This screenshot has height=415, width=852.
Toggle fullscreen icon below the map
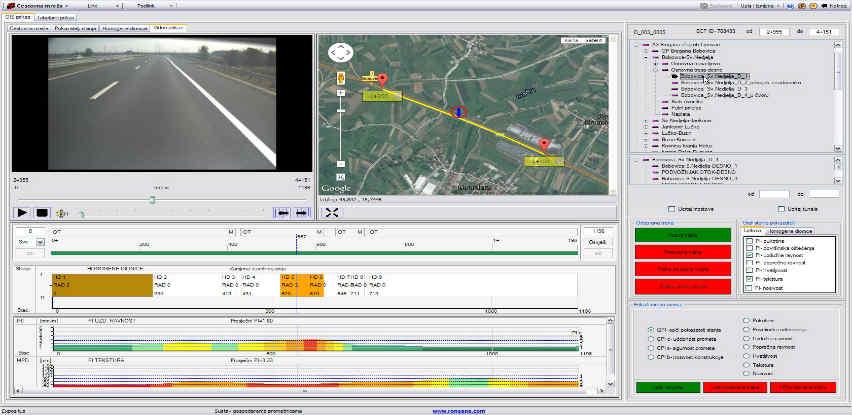(332, 212)
